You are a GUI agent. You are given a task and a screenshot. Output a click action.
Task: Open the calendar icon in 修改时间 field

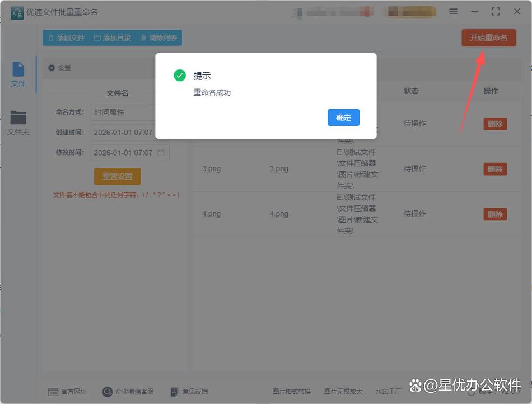[x=161, y=153]
